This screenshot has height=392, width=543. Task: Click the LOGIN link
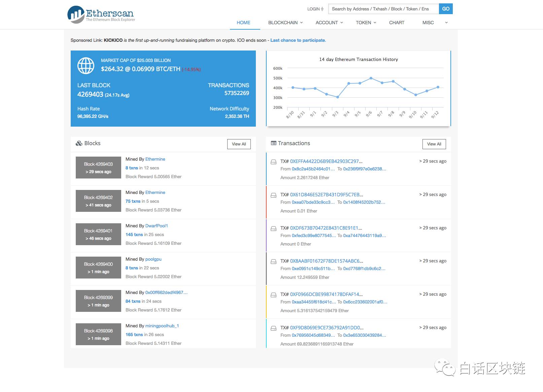(x=313, y=9)
